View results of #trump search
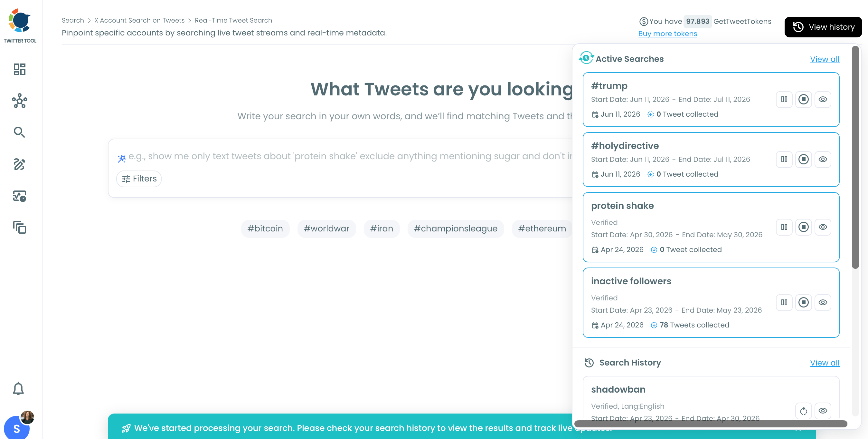Viewport: 868px width, 439px height. 823,100
